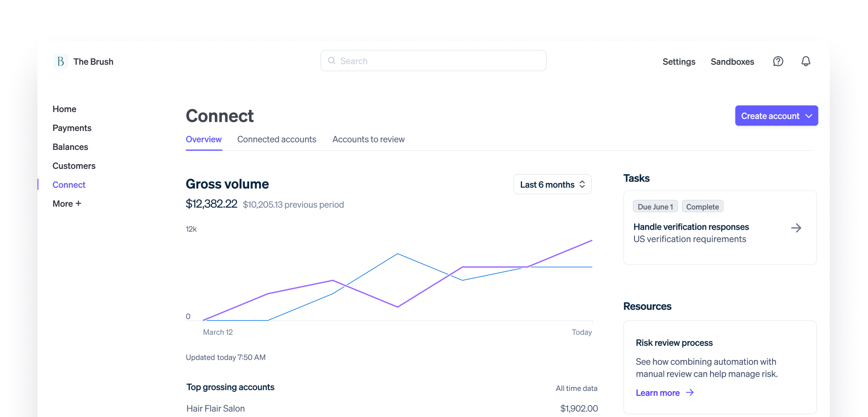This screenshot has height=417, width=868.
Task: Open the Handle verification responses arrow
Action: pyautogui.click(x=797, y=228)
